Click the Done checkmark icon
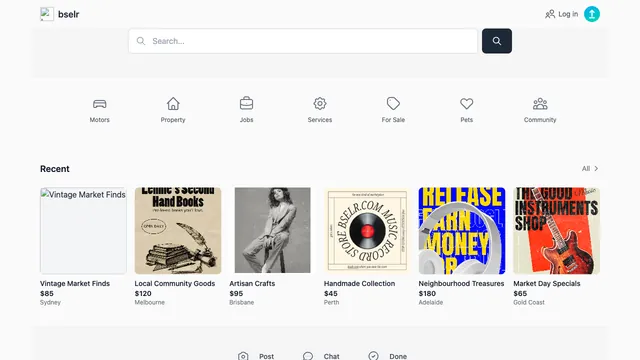Viewport: 640px width, 360px height. click(x=373, y=356)
